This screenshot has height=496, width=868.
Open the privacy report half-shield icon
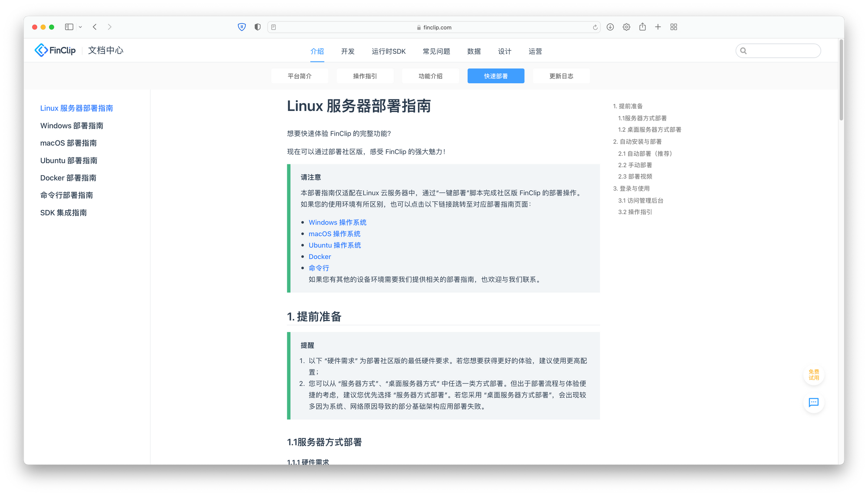pos(257,27)
